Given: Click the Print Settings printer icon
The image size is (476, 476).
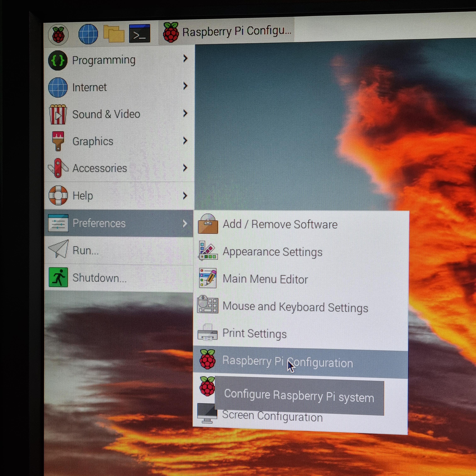Looking at the screenshot, I should [207, 332].
